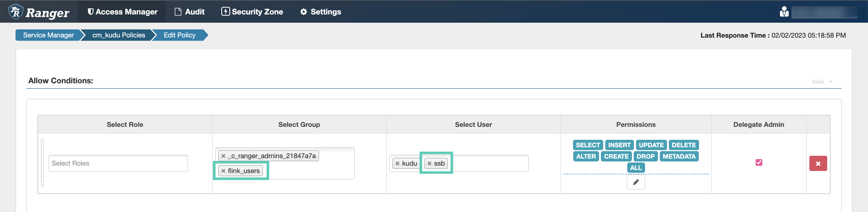Navigate to cm_kudu Policies breadcrumb
868x212 pixels.
(119, 35)
